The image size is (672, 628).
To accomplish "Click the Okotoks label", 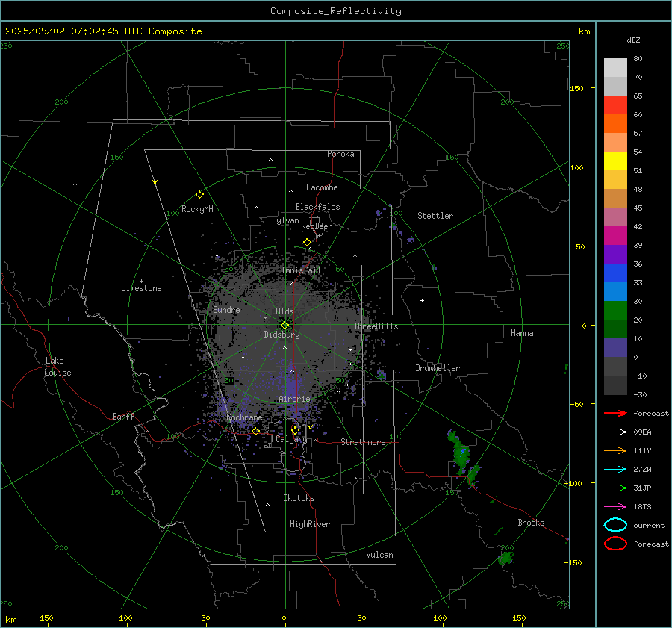I will [299, 498].
